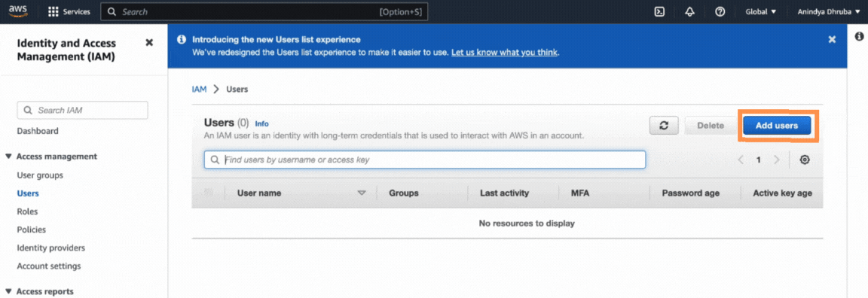Image resolution: width=868 pixels, height=298 pixels.
Task: Open table preferences gear icon
Action: tap(805, 160)
